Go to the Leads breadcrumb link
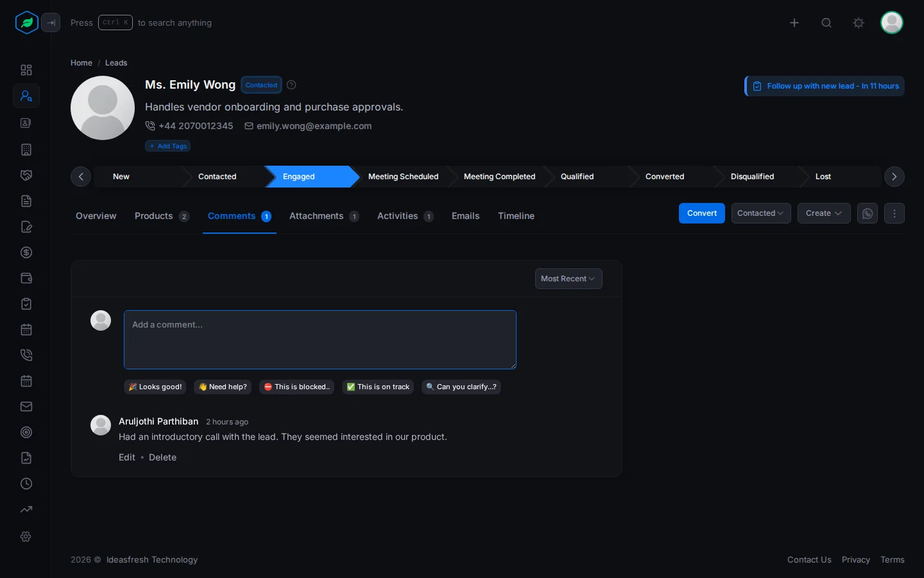Screen dimensions: 924x578 [x=116, y=63]
